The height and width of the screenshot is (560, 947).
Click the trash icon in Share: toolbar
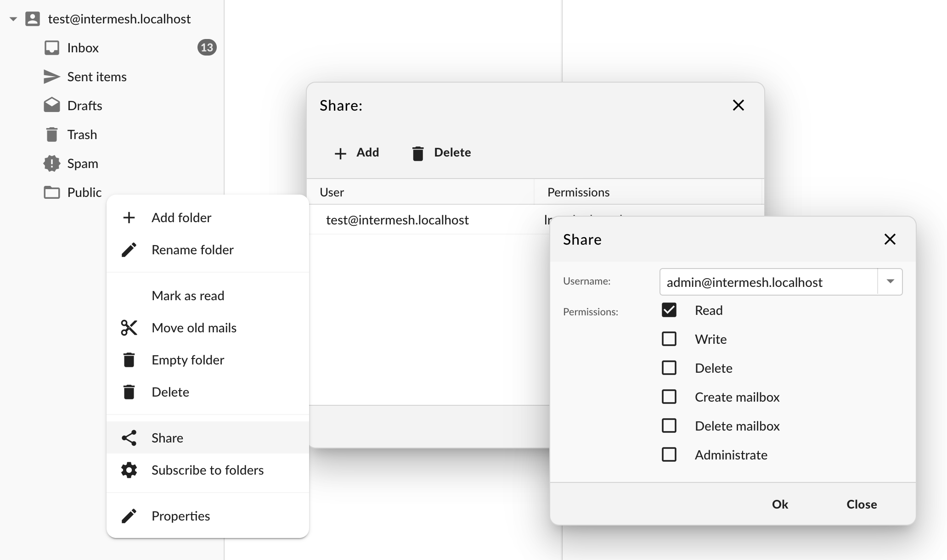pyautogui.click(x=418, y=154)
